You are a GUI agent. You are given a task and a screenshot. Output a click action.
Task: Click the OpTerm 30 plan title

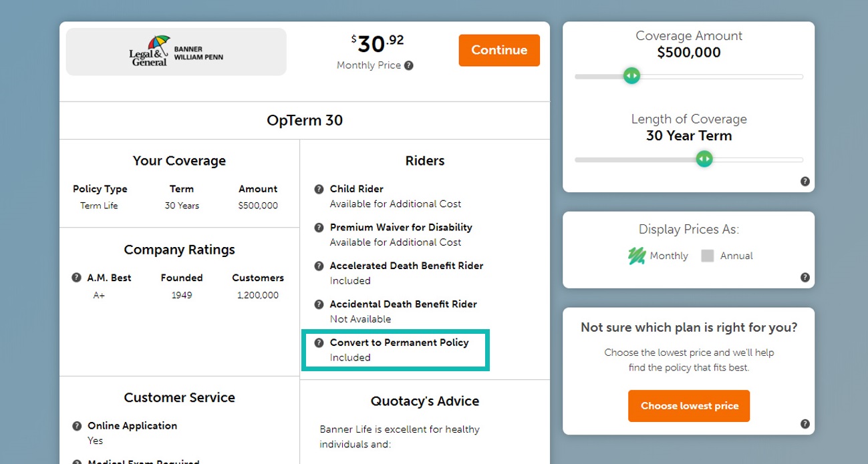point(305,121)
